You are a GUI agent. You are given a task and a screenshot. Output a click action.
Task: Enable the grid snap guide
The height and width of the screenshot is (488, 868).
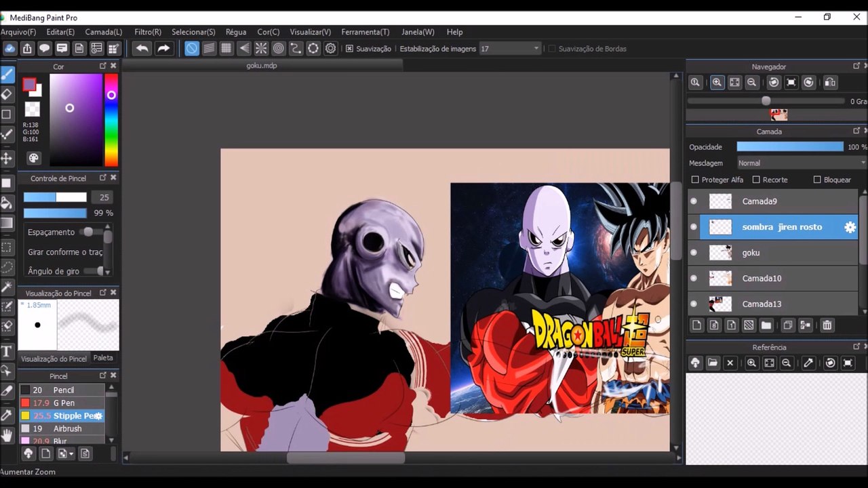(226, 48)
